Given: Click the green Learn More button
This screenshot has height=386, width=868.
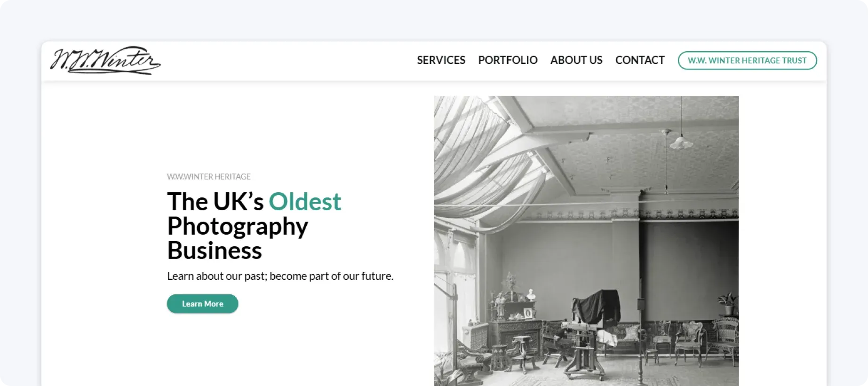Looking at the screenshot, I should coord(203,304).
